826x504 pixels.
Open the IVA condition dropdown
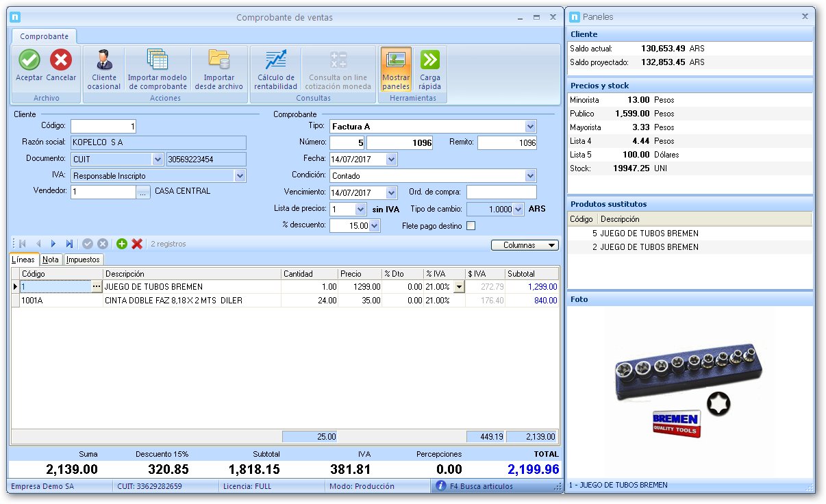point(240,176)
